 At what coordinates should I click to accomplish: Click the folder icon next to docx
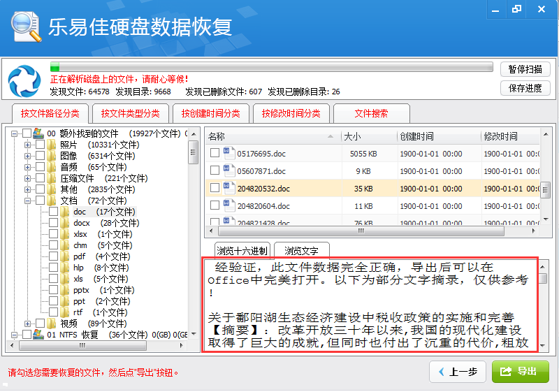pos(65,223)
